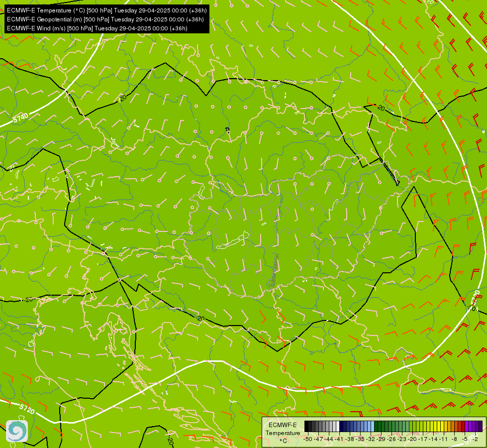This screenshot has height=448, width=487.
Task: Select the ECMWF-E Wind 500 hPa title line
Action: (97, 28)
